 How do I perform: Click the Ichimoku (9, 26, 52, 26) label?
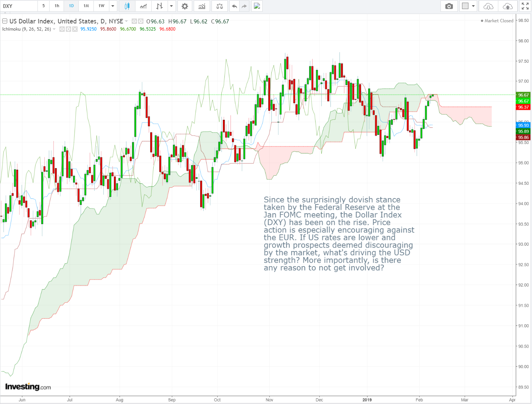click(x=26, y=29)
